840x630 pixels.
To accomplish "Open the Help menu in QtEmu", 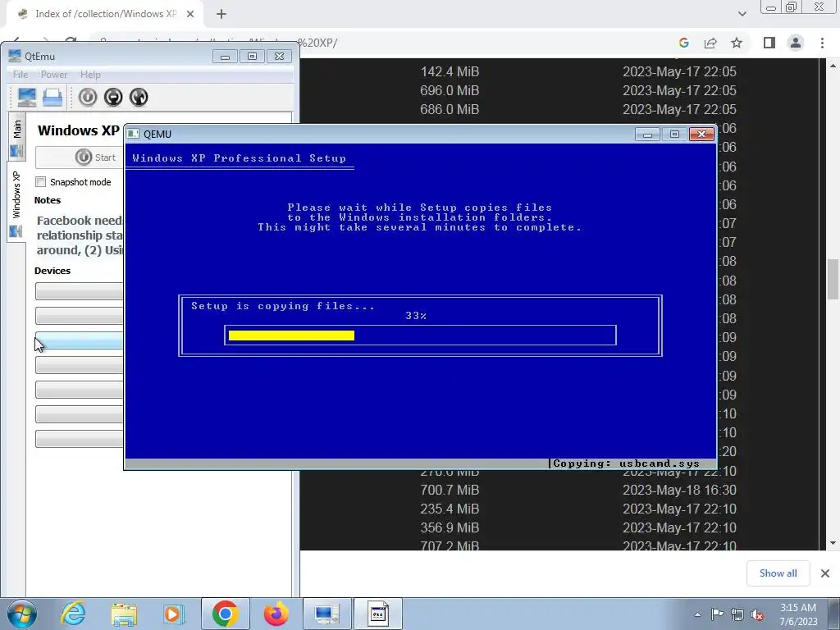I will click(x=90, y=75).
